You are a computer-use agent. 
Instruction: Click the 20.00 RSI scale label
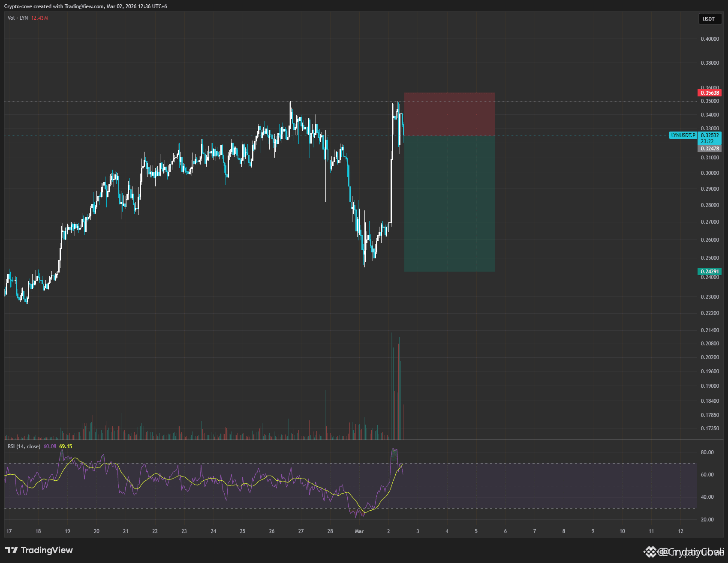[707, 520]
